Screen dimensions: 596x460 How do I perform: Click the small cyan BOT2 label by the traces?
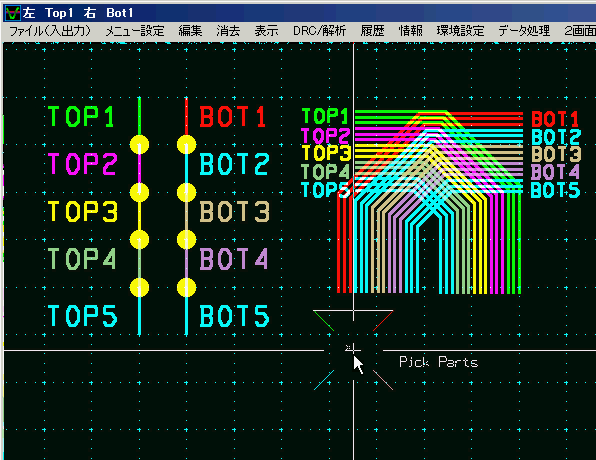(556, 137)
